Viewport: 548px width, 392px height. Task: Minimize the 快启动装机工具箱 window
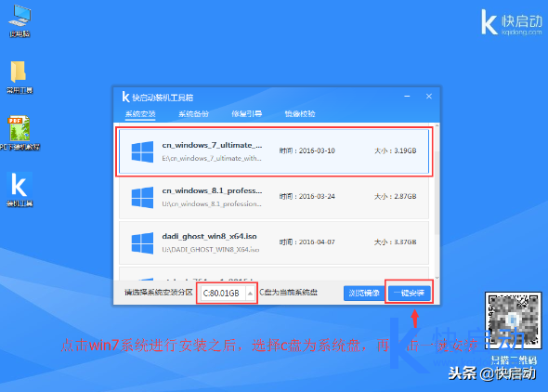coord(407,97)
